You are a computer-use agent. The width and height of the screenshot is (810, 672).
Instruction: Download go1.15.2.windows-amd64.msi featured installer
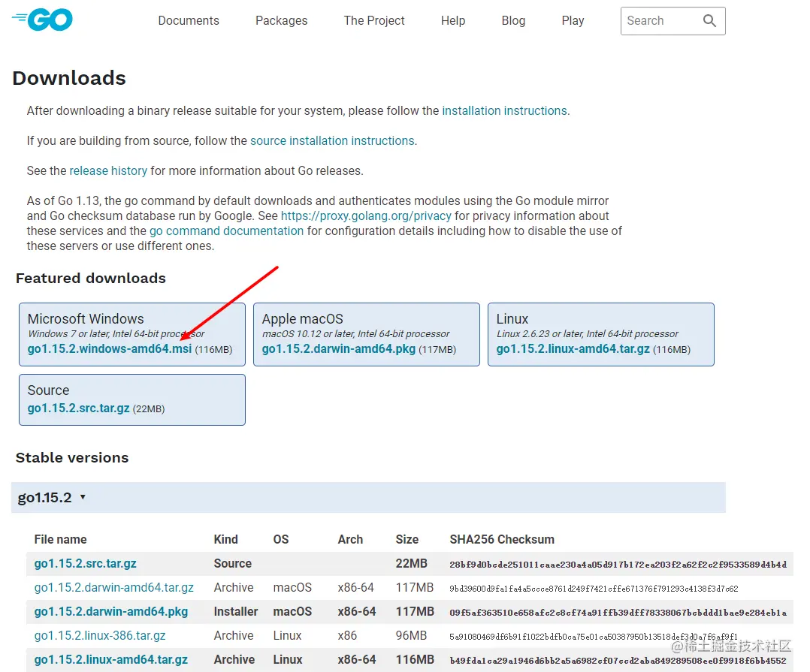(110, 349)
